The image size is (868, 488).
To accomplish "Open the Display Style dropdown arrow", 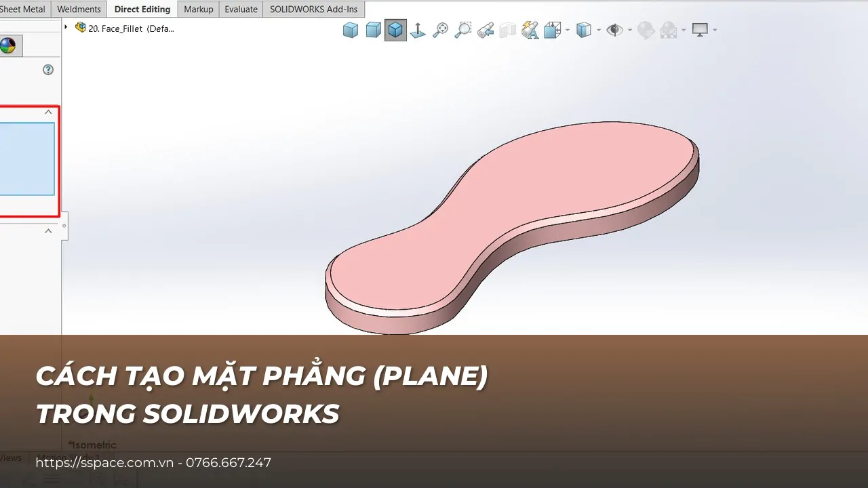I will 599,30.
